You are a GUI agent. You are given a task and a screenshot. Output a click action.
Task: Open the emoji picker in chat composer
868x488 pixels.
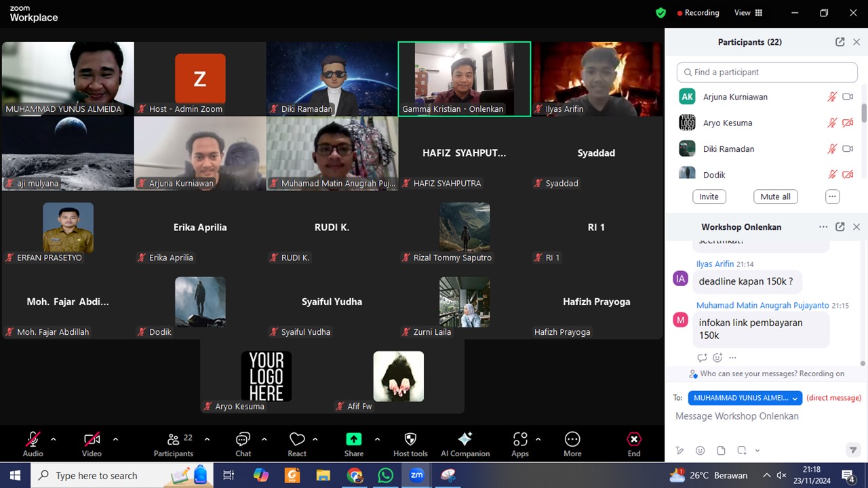(701, 451)
